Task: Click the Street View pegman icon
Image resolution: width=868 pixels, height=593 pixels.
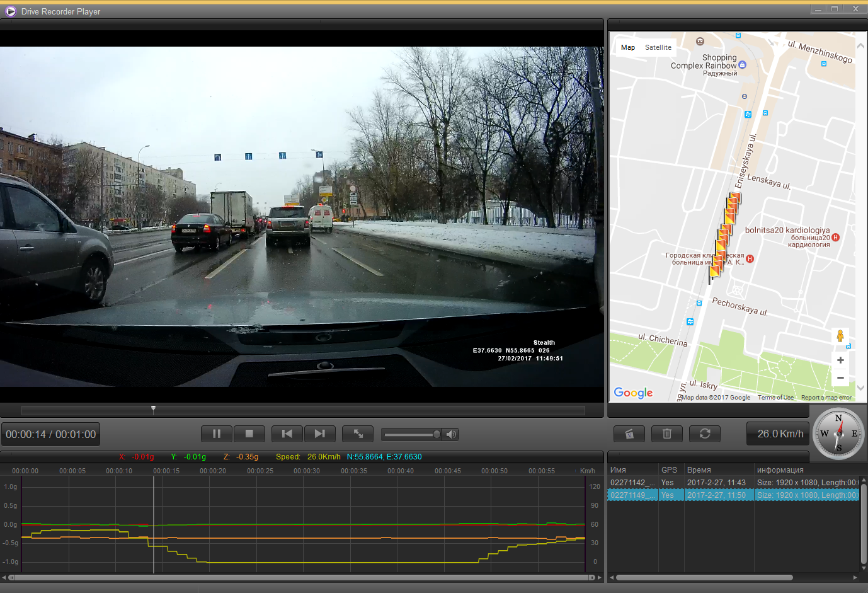Action: pos(840,336)
